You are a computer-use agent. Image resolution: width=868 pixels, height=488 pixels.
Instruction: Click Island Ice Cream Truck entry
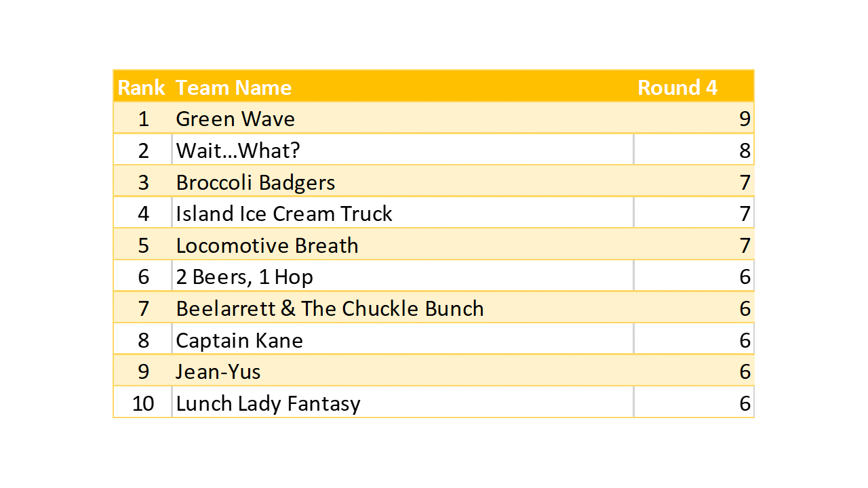pyautogui.click(x=284, y=213)
